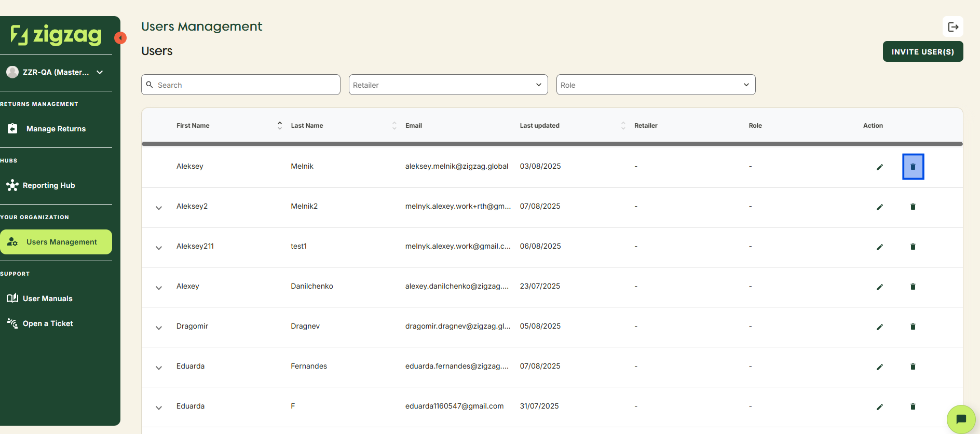Click the pencil icon for Alexey Danilchenko
The image size is (980, 434).
tap(879, 287)
